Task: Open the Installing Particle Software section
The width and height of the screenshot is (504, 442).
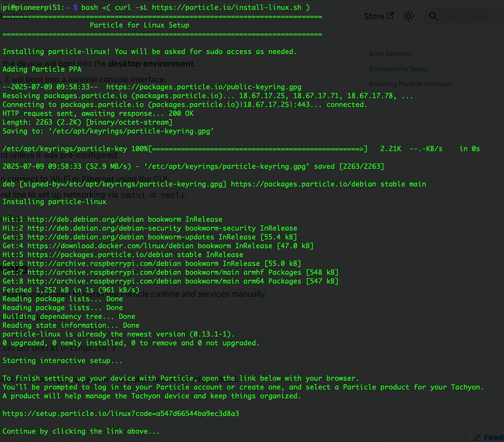Action: point(410,84)
